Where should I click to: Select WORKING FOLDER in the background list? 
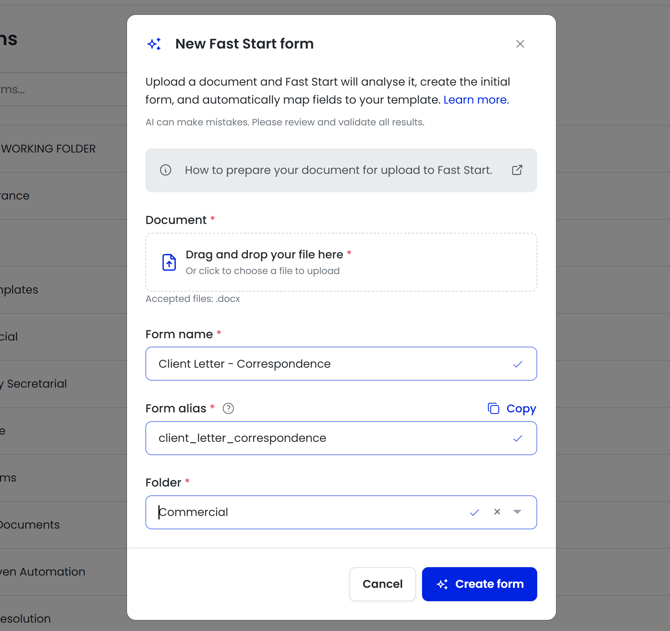pyautogui.click(x=48, y=149)
